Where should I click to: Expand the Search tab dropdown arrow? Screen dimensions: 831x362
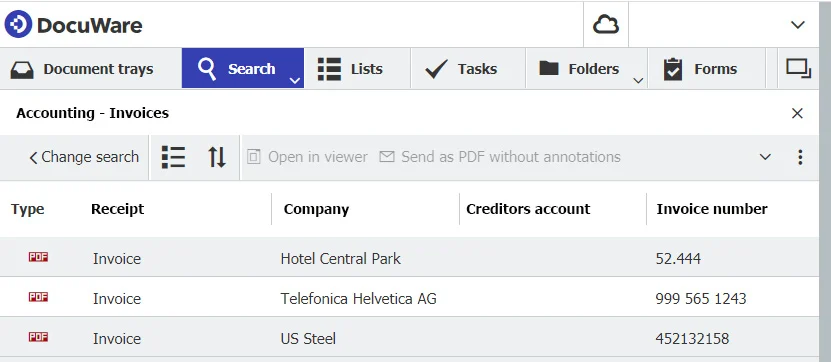295,81
